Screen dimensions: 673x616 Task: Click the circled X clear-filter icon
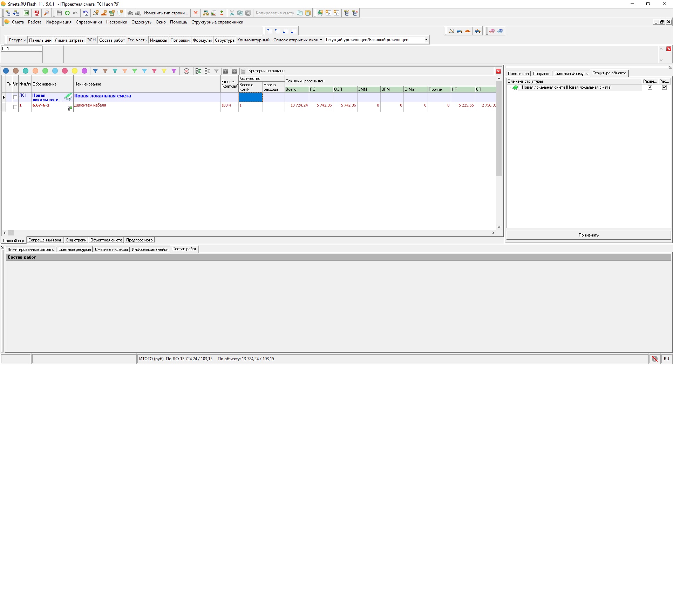click(186, 71)
